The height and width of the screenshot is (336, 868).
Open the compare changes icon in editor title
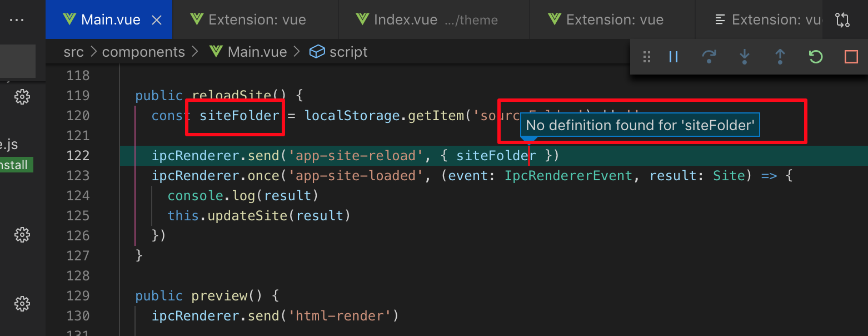[x=842, y=20]
